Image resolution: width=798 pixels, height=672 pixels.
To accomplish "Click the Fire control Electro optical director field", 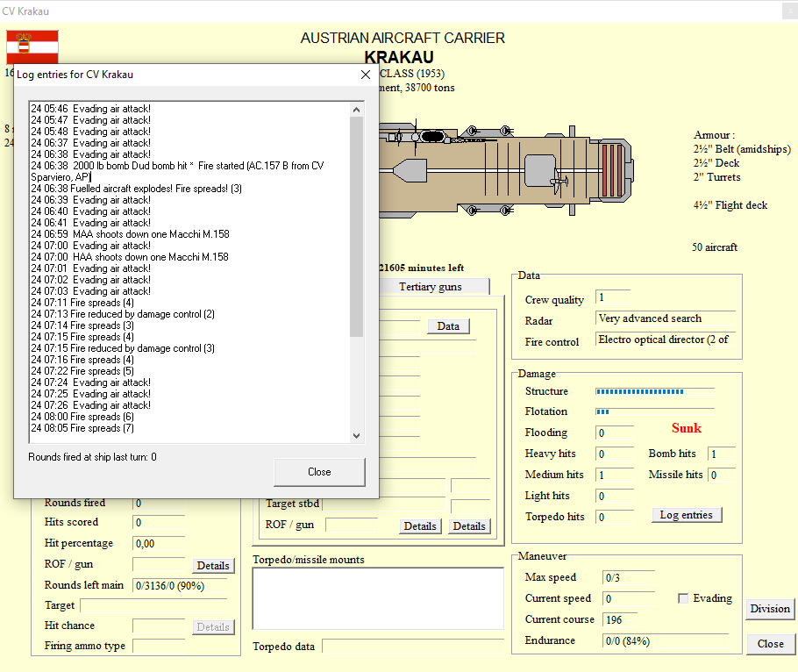I will click(666, 340).
